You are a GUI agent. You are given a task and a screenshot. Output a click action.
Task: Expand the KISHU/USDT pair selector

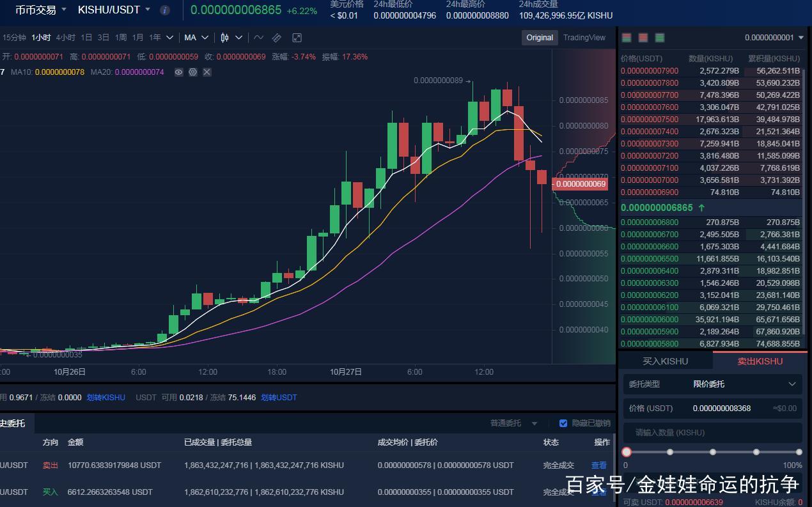pos(114,10)
